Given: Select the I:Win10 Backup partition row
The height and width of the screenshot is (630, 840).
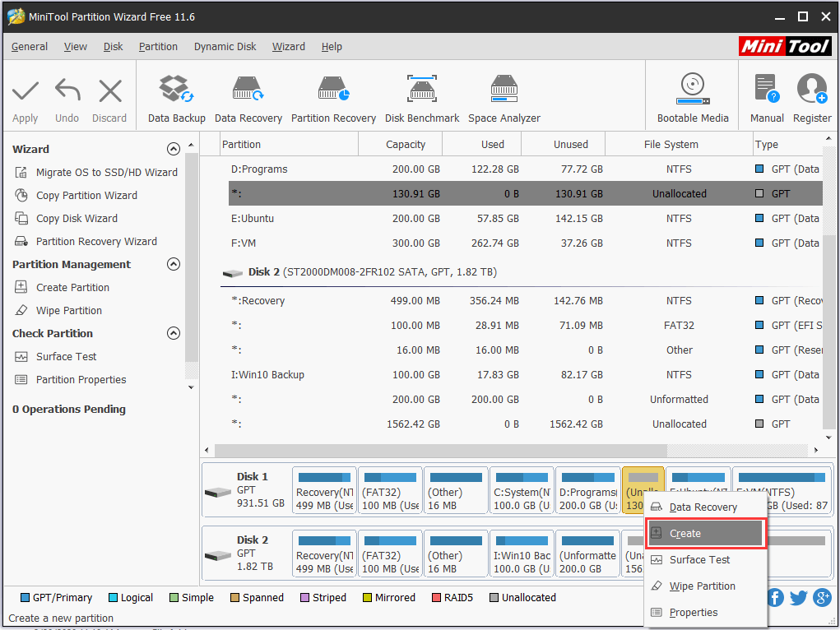Looking at the screenshot, I should 525,375.
